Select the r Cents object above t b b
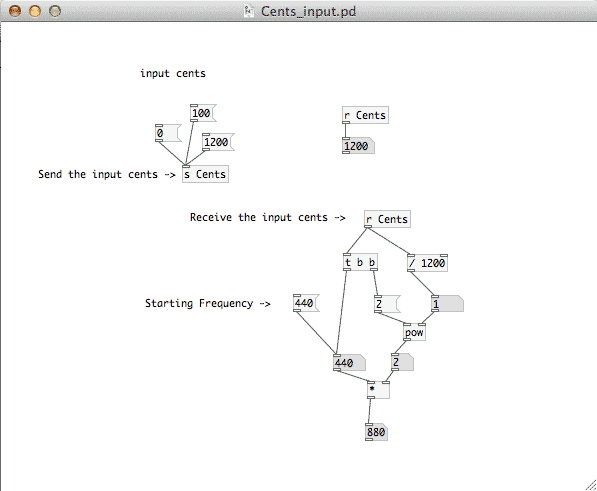Viewport: 597px width, 491px height. point(387,219)
